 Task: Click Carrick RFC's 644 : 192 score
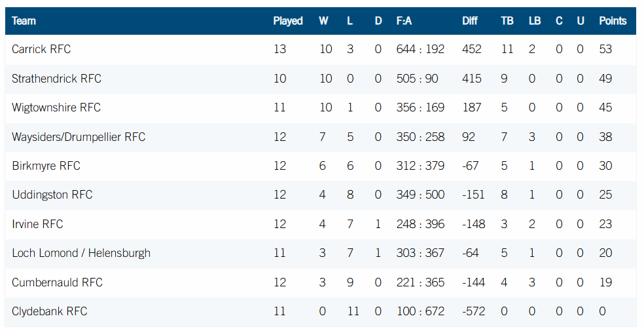click(x=420, y=49)
